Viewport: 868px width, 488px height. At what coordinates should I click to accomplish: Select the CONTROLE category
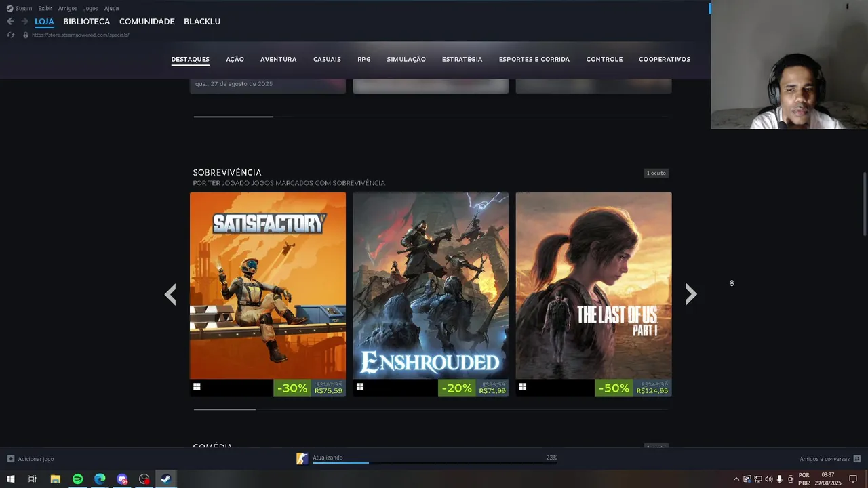pos(604,60)
